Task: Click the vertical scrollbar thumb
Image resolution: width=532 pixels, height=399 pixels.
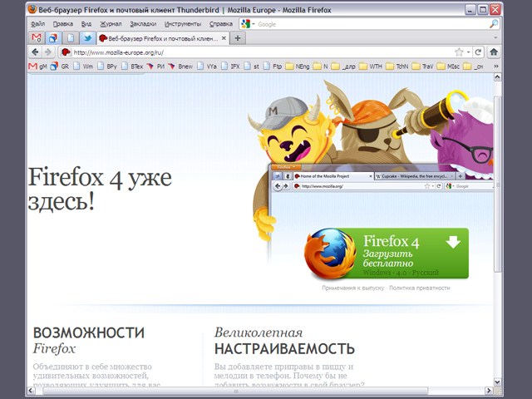Action: click(497, 185)
